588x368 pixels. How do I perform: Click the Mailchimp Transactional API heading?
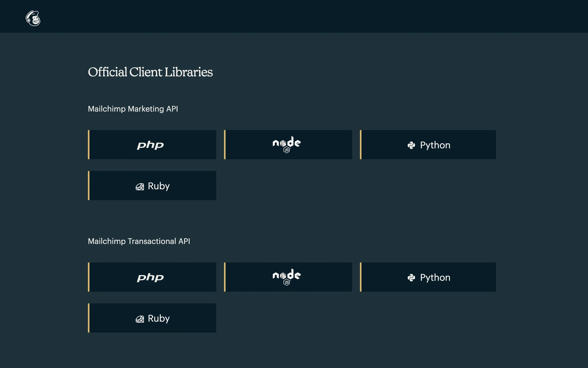139,241
